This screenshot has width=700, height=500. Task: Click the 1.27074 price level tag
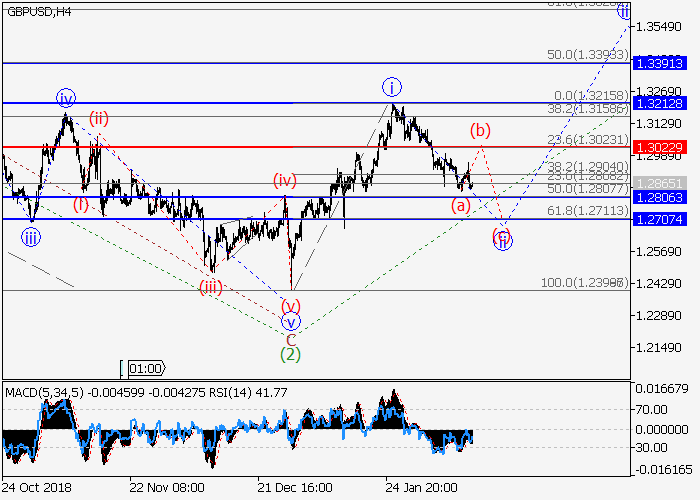[x=661, y=219]
